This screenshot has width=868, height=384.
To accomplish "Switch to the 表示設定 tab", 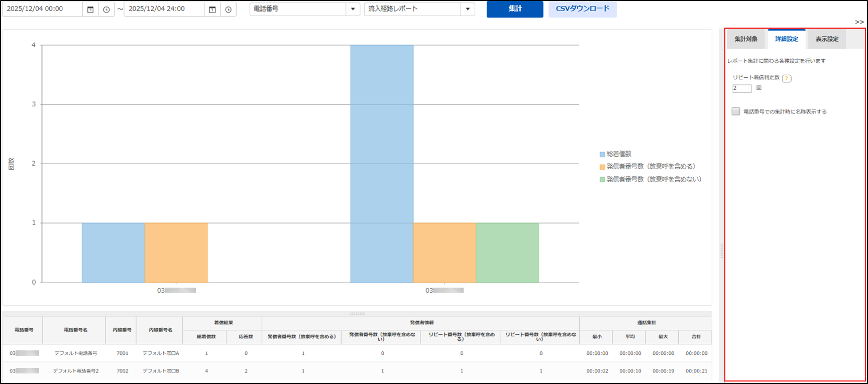I will [827, 39].
